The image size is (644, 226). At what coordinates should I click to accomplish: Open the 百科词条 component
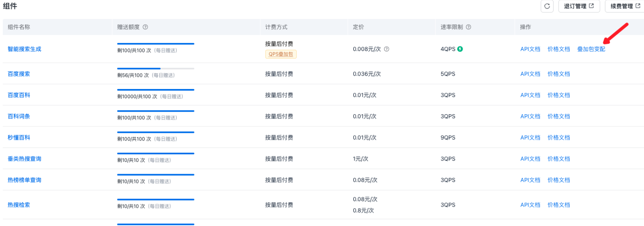pyautogui.click(x=19, y=116)
